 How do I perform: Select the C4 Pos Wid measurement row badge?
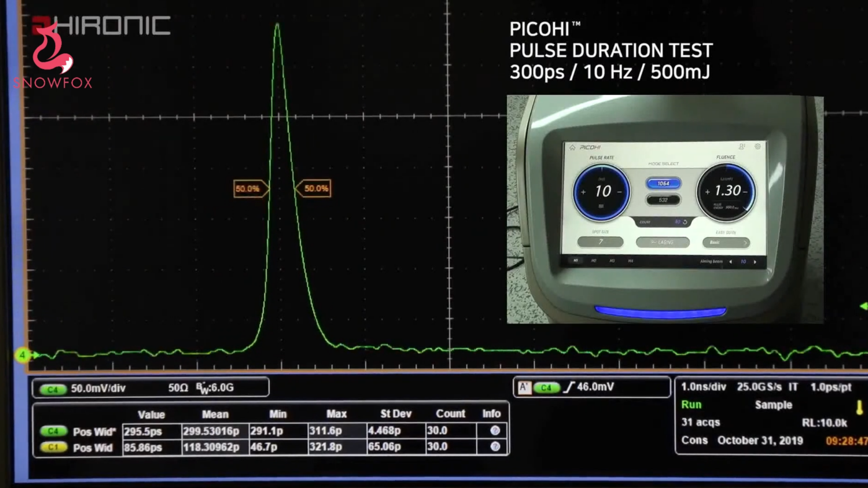coord(53,431)
